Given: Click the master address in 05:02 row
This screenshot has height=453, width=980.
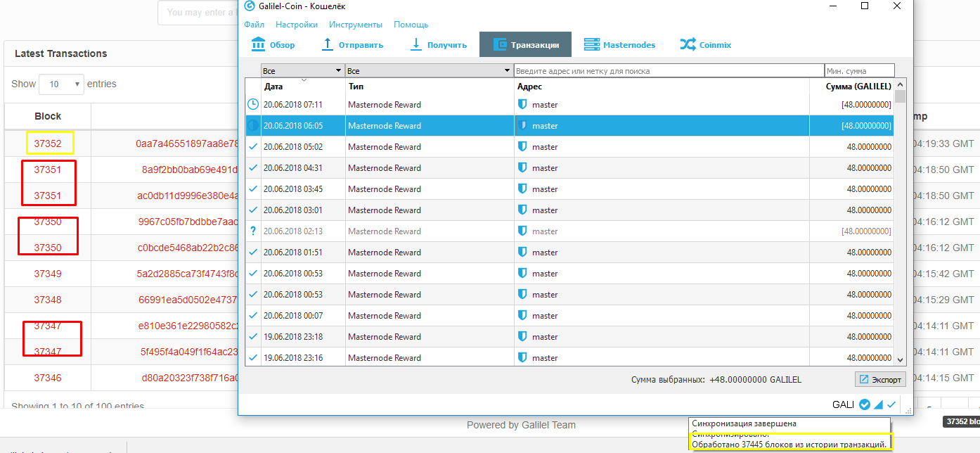Looking at the screenshot, I should (x=545, y=147).
